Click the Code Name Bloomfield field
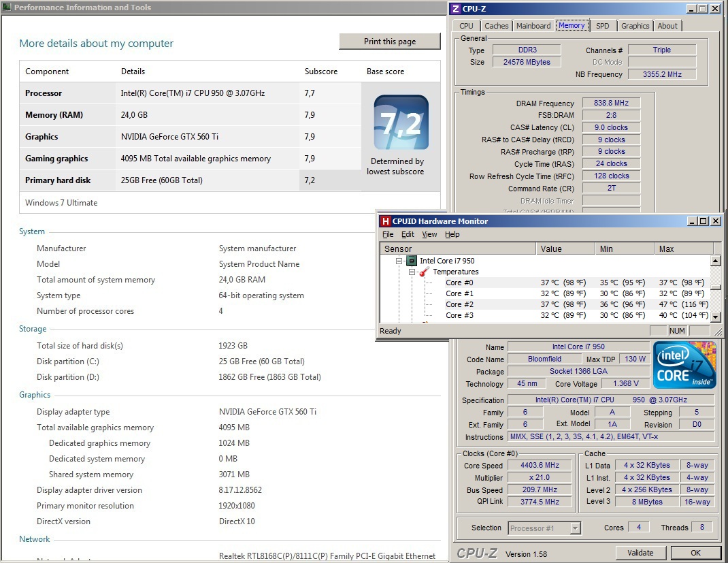Image resolution: width=728 pixels, height=563 pixels. click(x=544, y=359)
